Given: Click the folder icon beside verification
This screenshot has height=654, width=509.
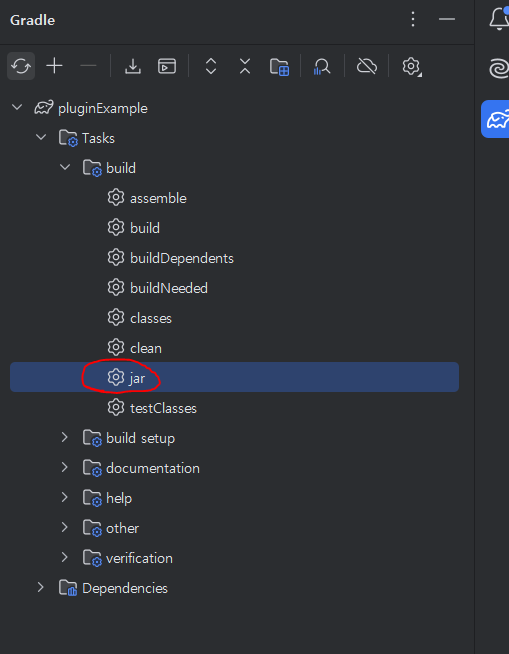Looking at the screenshot, I should (x=92, y=558).
